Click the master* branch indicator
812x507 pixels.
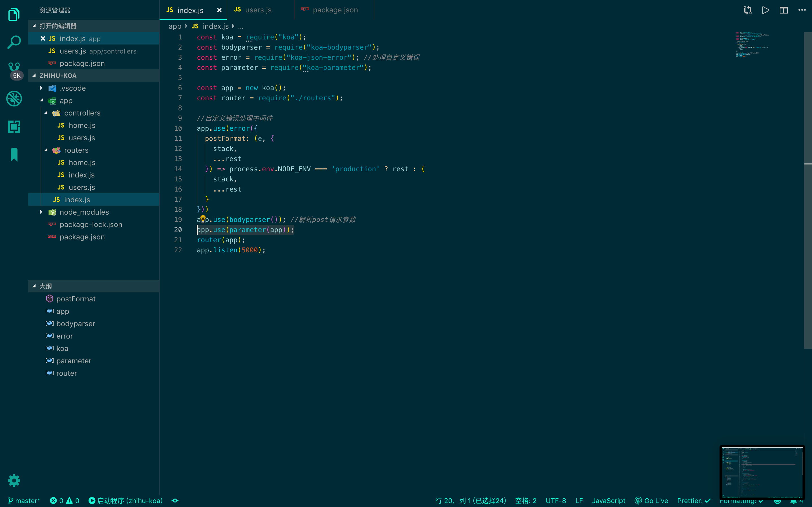24,501
